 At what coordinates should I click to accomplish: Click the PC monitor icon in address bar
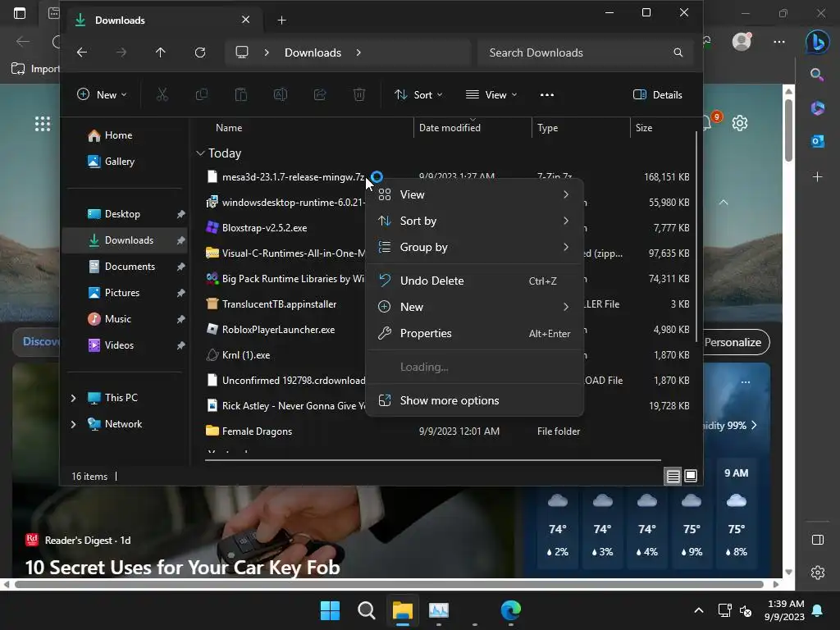pos(242,52)
